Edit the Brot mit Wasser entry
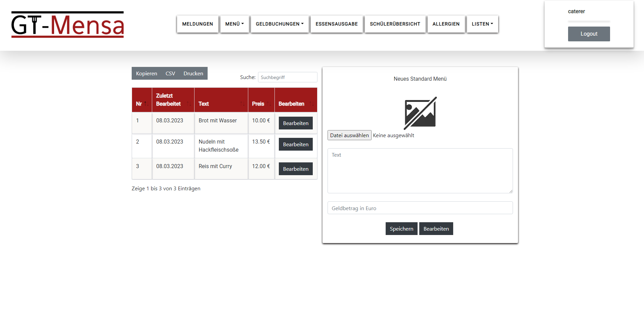Screen dimensions: 644x313 [x=295, y=123]
